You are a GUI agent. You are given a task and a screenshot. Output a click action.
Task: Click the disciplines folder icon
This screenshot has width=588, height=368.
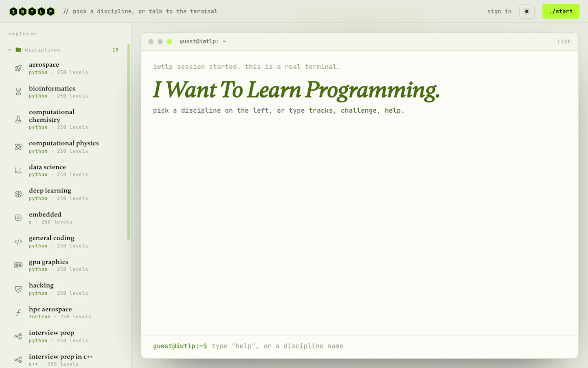point(18,50)
